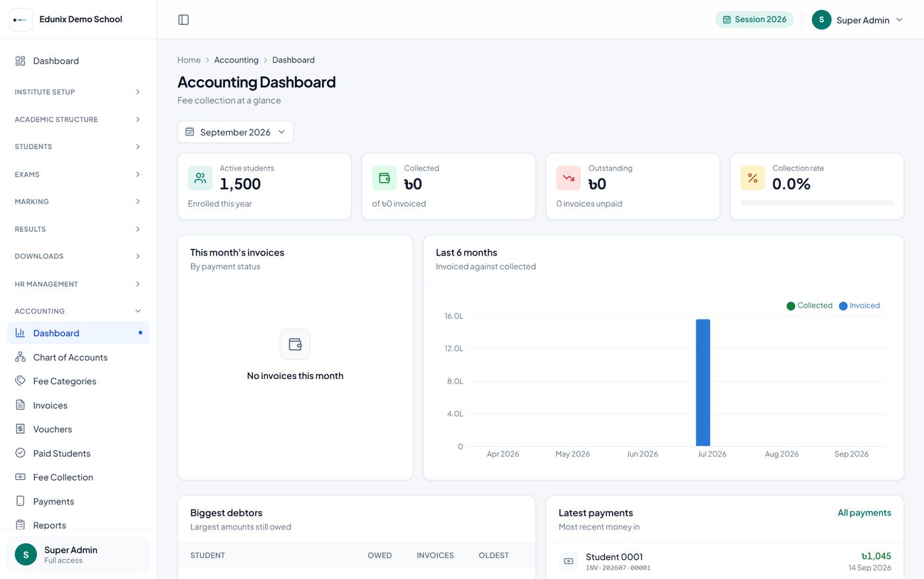Click the Collection rate percent icon
Screen dimensions: 924x579
pyautogui.click(x=752, y=178)
